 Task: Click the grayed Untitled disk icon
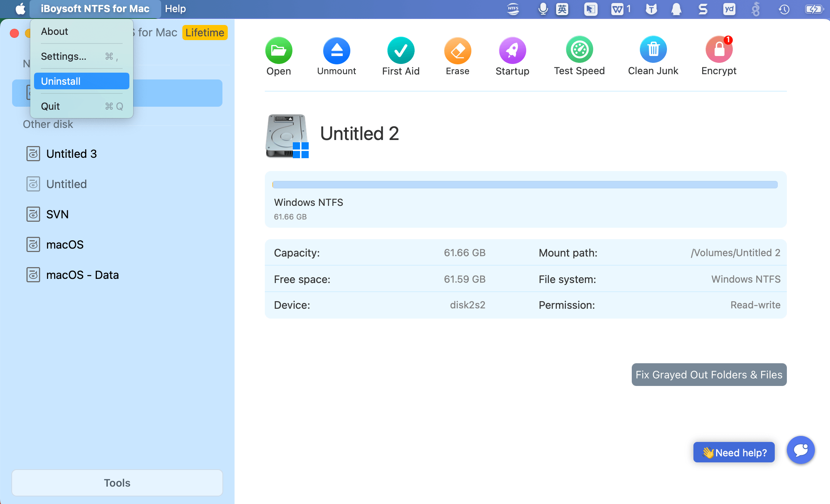[x=33, y=184]
